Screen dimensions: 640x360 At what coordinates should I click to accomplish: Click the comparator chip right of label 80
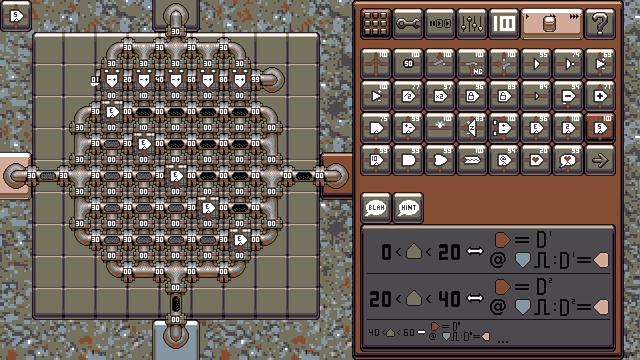[240, 79]
